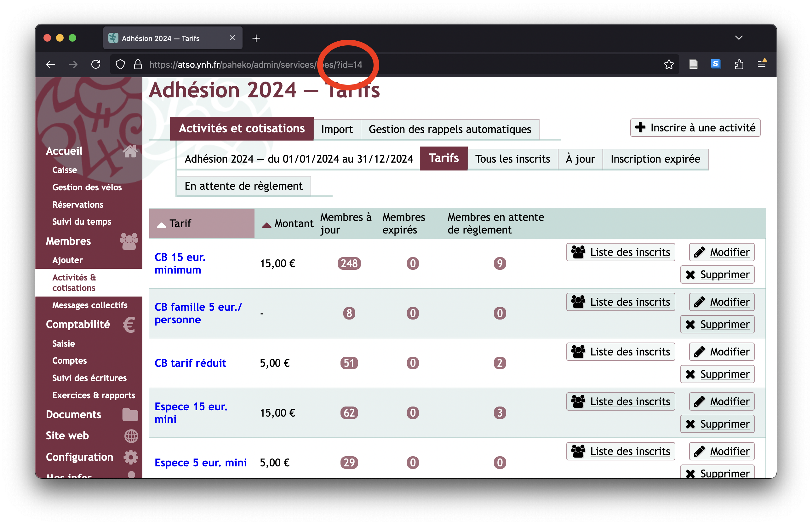
Task: Open Comptes in the sidebar
Action: pyautogui.click(x=70, y=361)
